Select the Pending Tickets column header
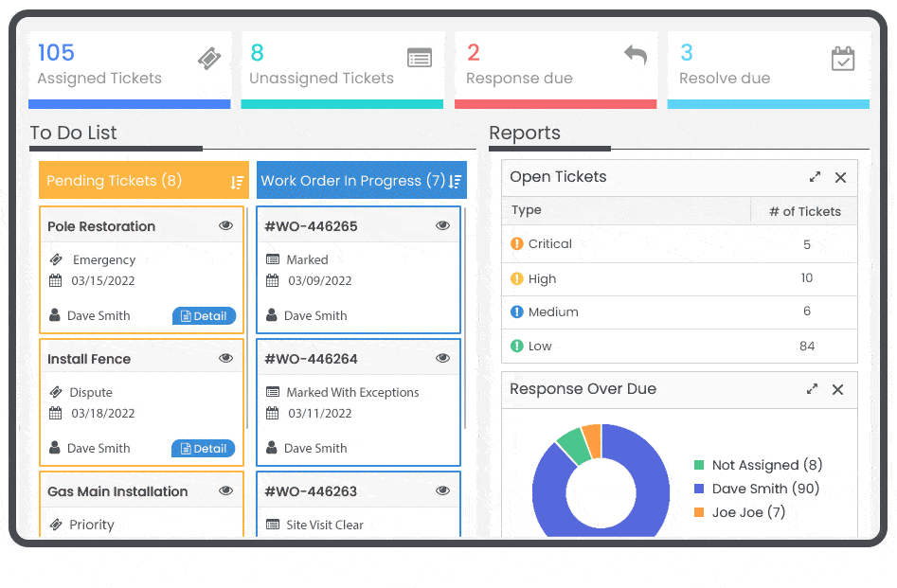Viewport: 897px width, 588px height. click(115, 181)
